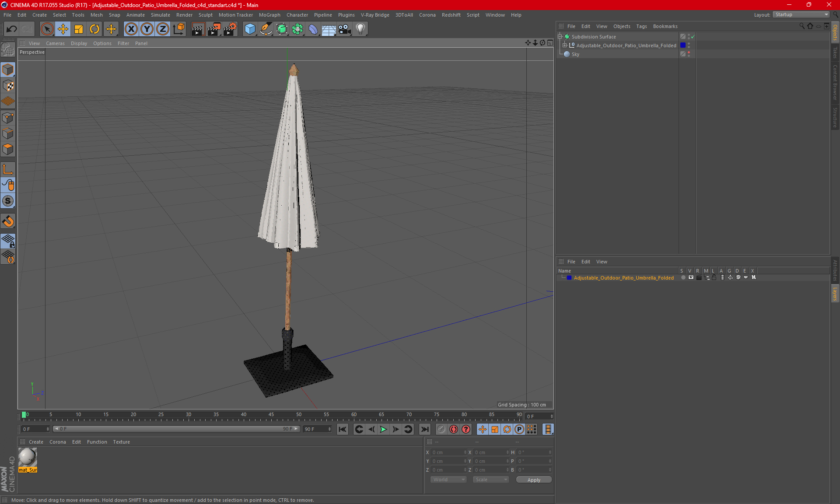Select the Rotate tool
Viewport: 840px width, 504px height.
(94, 29)
